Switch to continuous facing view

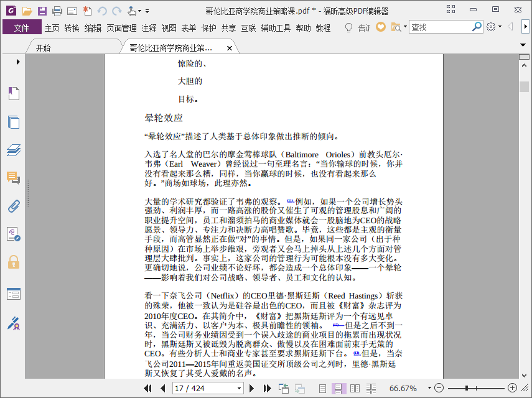click(x=371, y=389)
